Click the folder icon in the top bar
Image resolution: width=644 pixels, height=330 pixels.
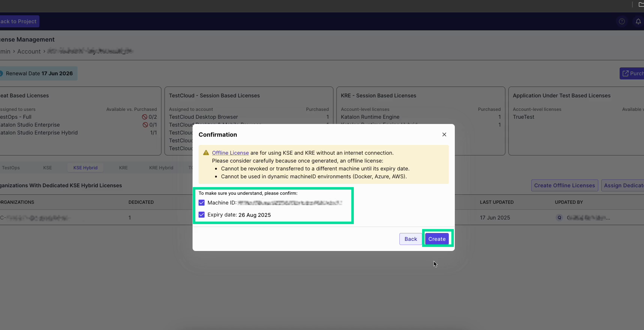tap(641, 4)
